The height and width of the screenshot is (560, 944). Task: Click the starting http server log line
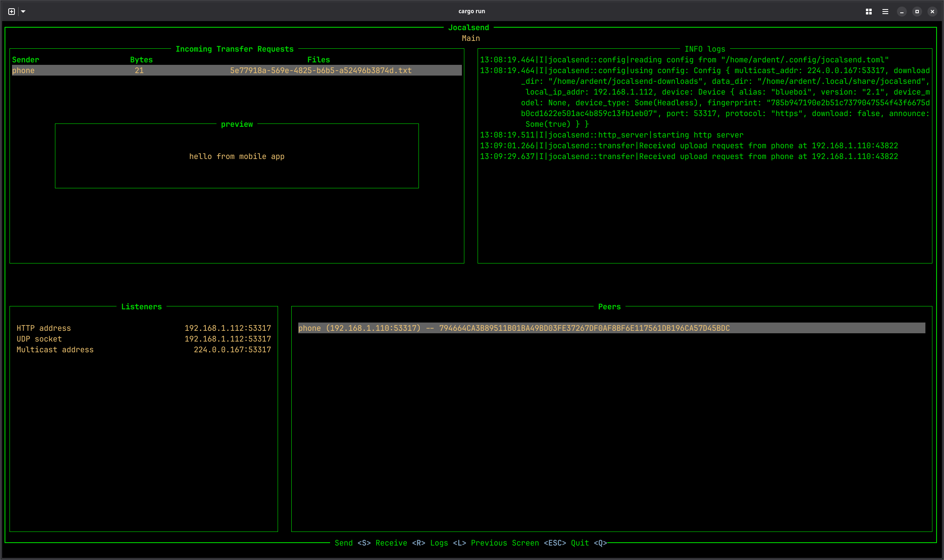coord(611,135)
